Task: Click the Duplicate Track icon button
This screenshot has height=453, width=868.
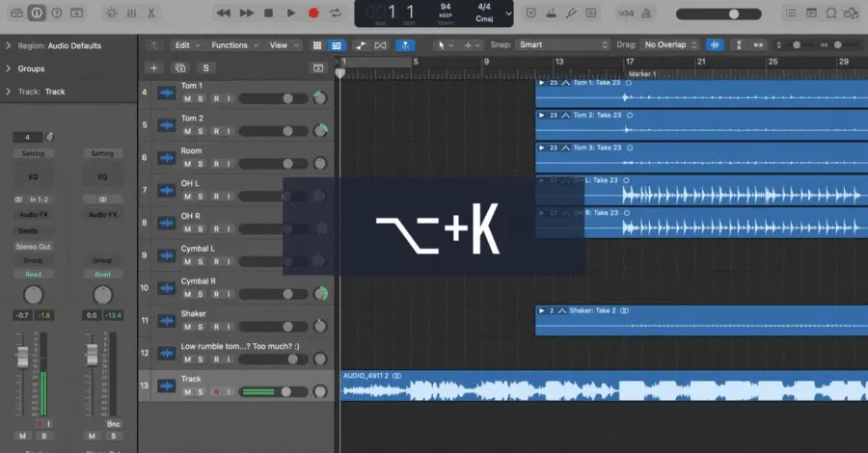Action: pyautogui.click(x=180, y=67)
